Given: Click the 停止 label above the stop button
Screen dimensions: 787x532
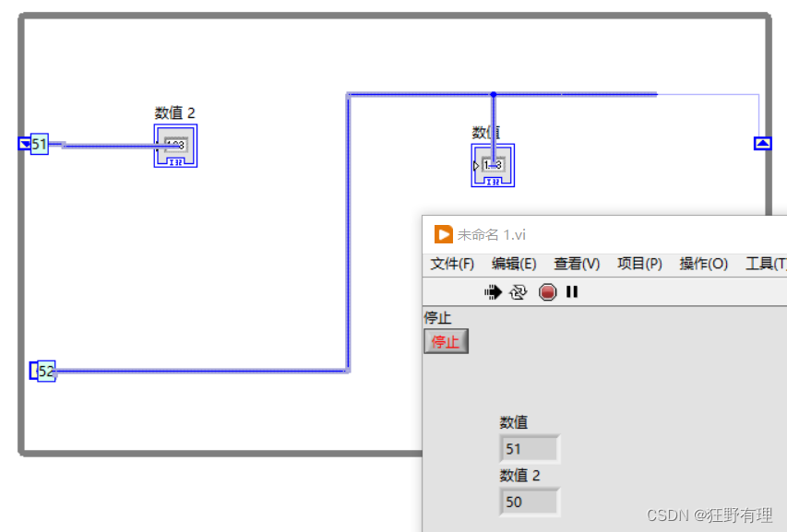Looking at the screenshot, I should 437,317.
